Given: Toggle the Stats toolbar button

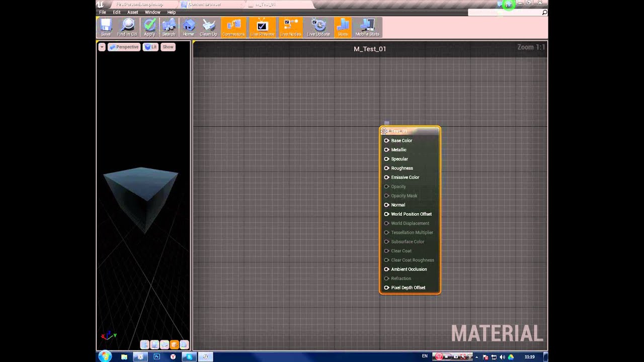Looking at the screenshot, I should pos(343,27).
